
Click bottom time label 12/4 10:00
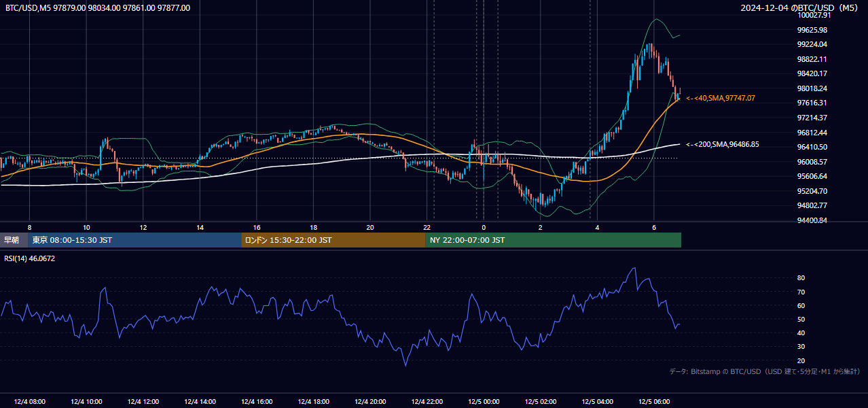coord(86,402)
